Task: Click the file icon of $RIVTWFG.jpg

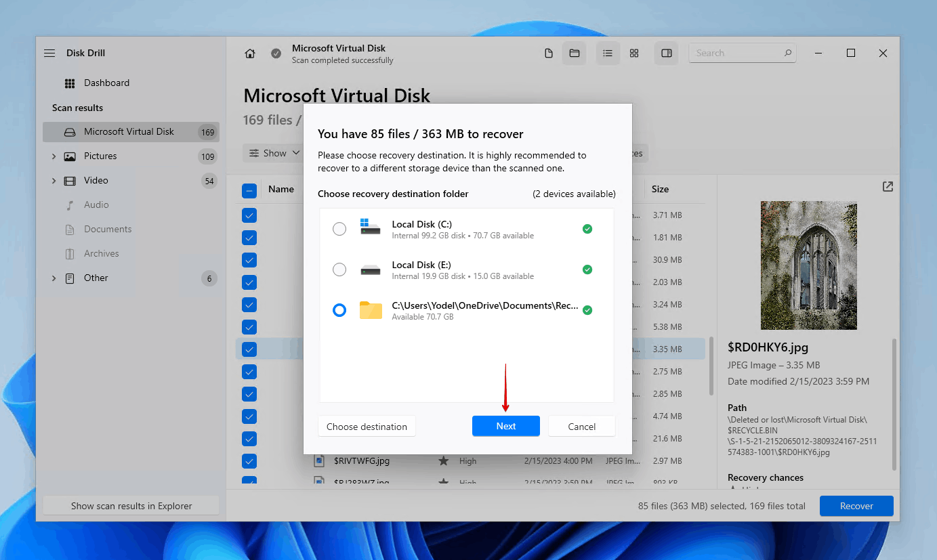Action: (319, 461)
